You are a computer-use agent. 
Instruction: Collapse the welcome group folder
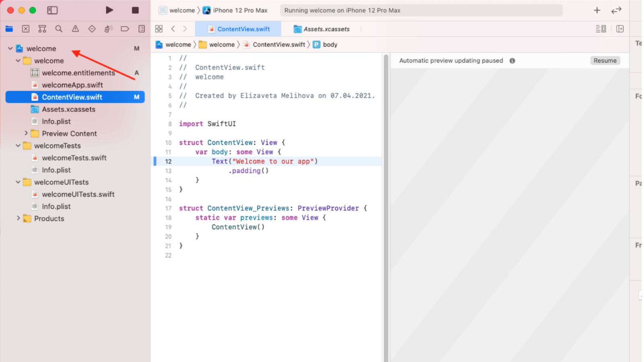coord(18,61)
